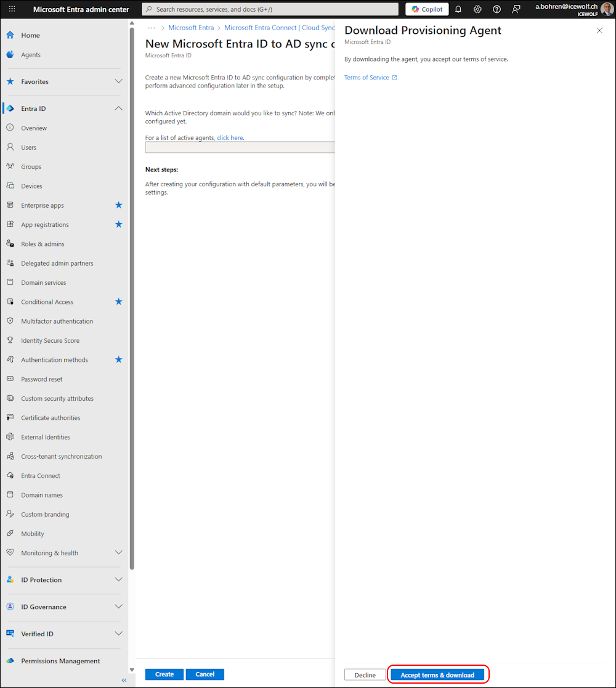Toggle the Conditional Access favorite star

point(119,301)
